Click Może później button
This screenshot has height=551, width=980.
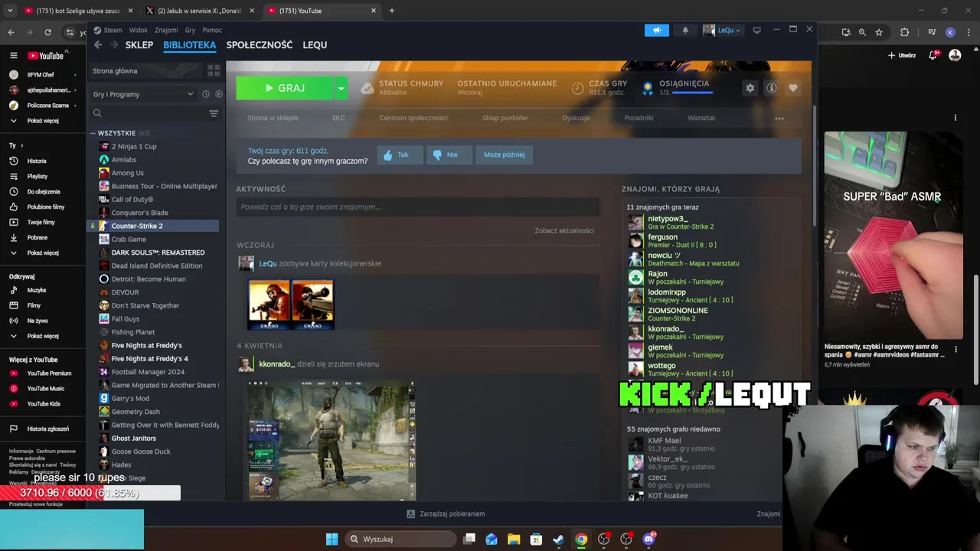(504, 155)
